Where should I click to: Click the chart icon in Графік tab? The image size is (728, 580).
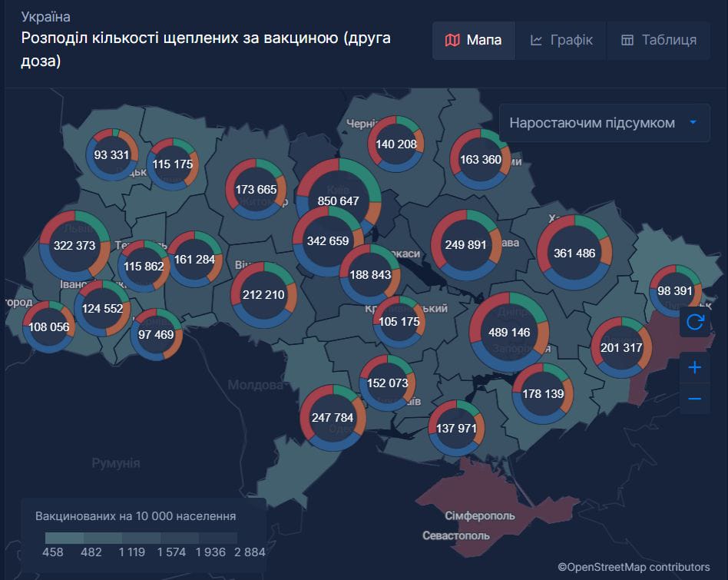point(536,40)
